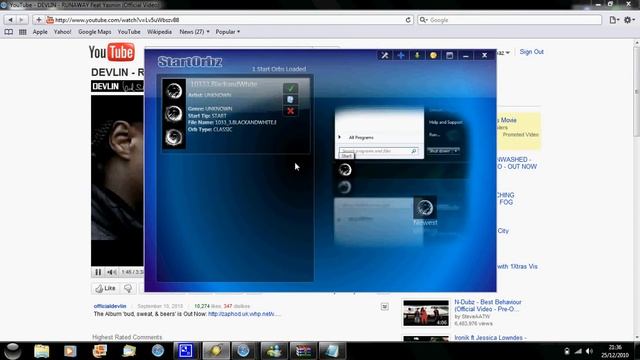Open the N-Dubz - Best Behaviour title link
The image size is (640, 360).
coord(488,305)
